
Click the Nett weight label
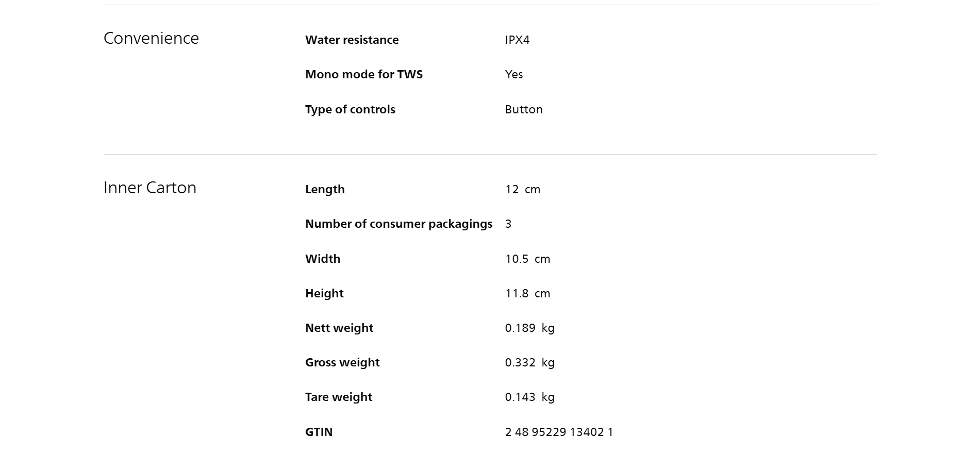coord(339,328)
